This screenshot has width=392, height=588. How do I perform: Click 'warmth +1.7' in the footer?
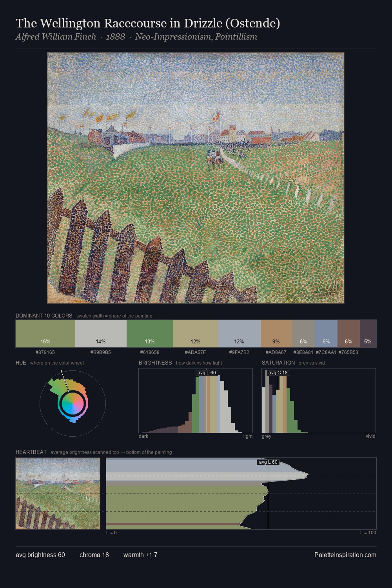140,555
